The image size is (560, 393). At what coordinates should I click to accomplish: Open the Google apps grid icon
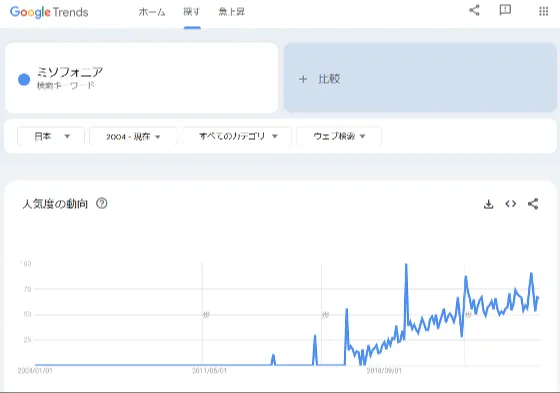tap(543, 11)
